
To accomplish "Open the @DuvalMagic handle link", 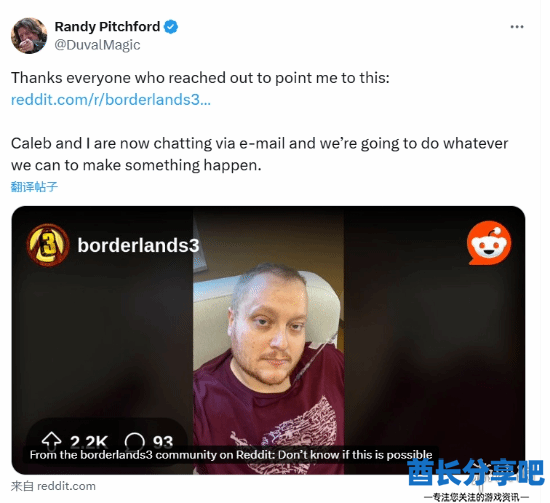I will click(x=97, y=45).
